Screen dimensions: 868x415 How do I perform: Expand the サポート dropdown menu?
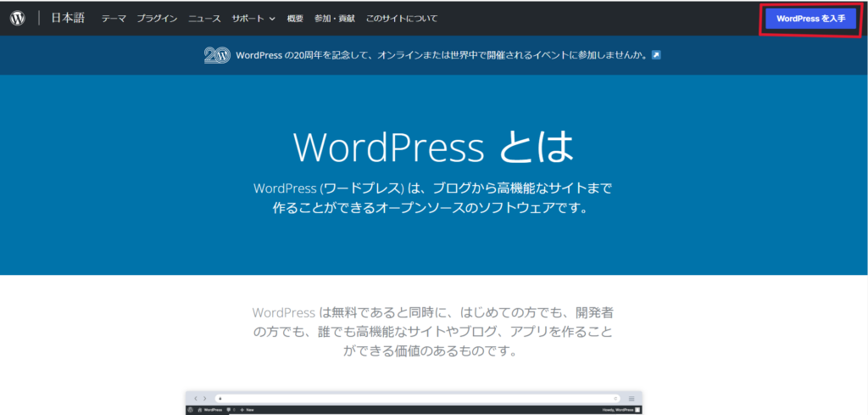[253, 19]
